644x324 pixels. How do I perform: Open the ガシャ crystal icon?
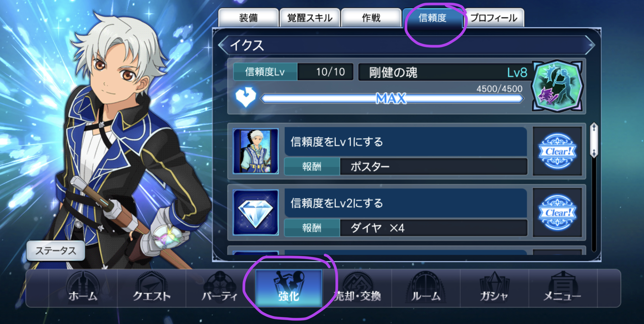494,288
